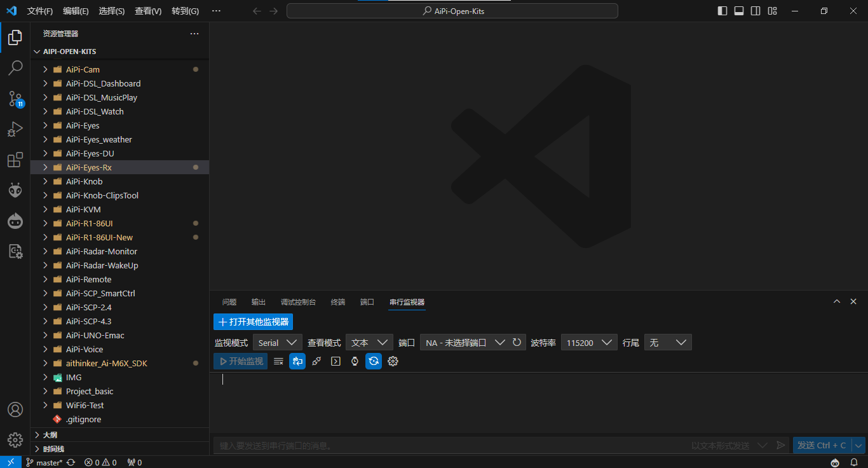
Task: Open the Accounts icon in activity bar
Action: click(x=15, y=410)
